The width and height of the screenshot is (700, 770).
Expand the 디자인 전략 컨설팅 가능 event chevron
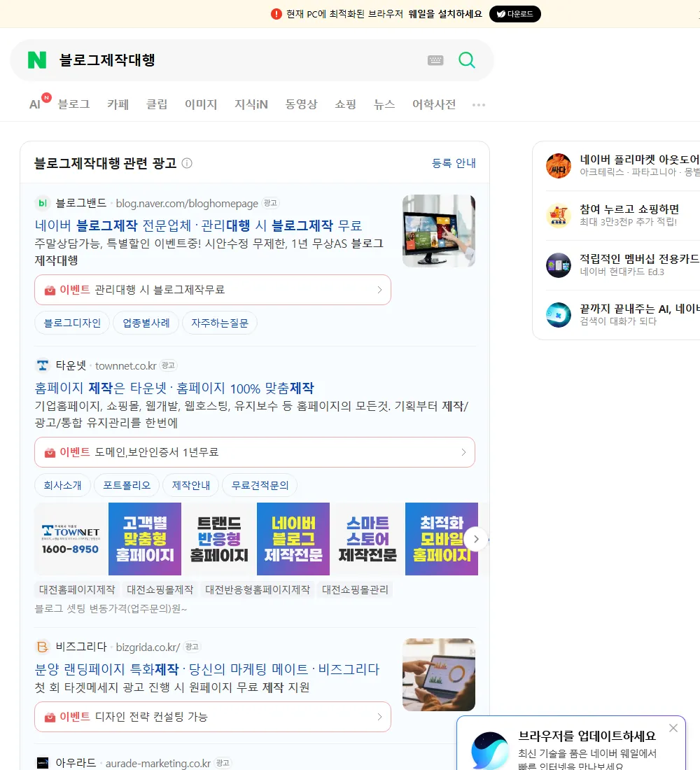(x=379, y=717)
